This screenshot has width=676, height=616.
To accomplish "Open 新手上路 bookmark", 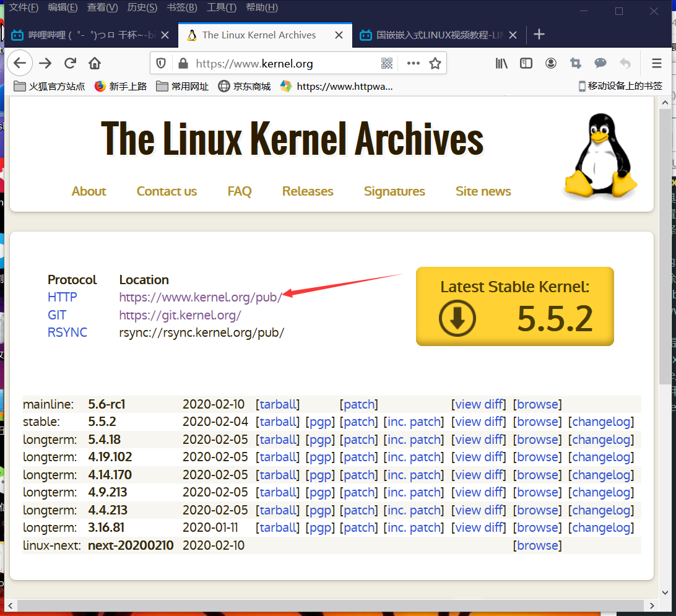I will pos(121,87).
